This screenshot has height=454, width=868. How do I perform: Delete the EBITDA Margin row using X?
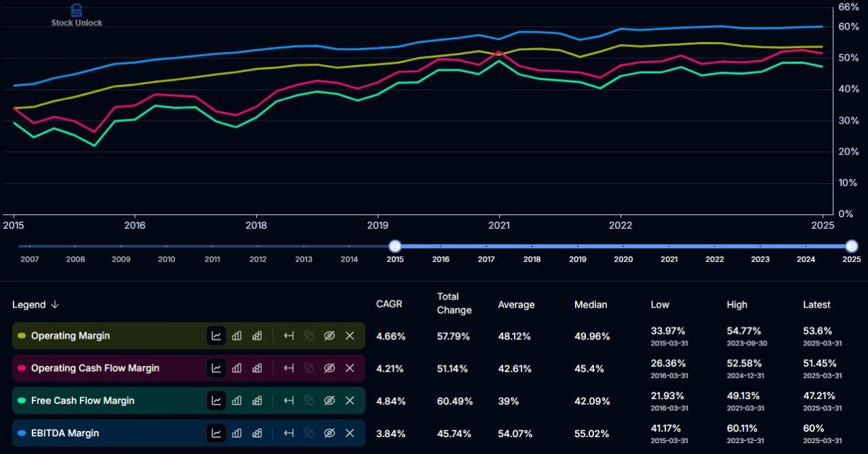click(x=350, y=433)
